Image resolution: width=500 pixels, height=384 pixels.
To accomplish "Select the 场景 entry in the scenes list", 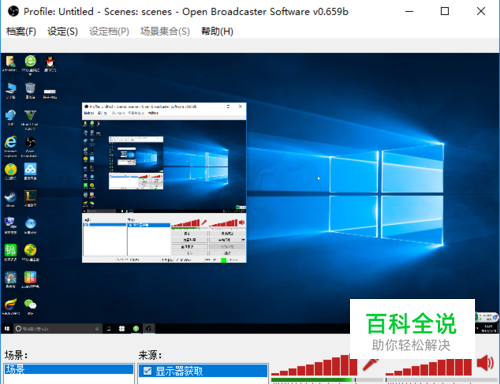I will tap(69, 369).
